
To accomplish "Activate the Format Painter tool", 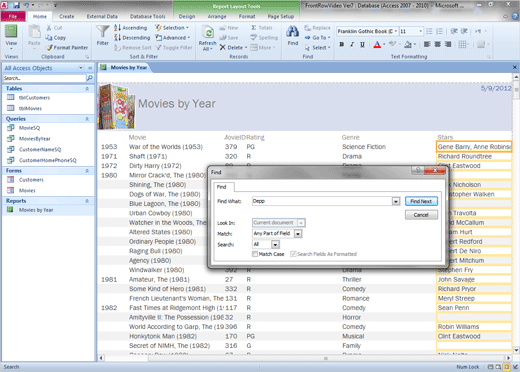I will 67,48.
